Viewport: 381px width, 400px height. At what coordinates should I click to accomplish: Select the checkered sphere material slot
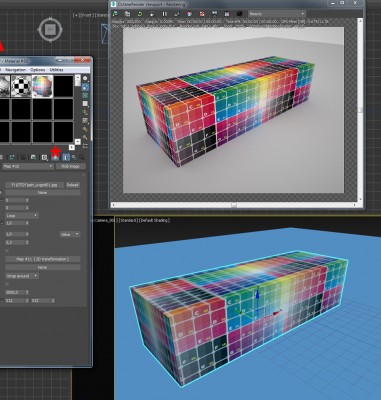tap(21, 86)
